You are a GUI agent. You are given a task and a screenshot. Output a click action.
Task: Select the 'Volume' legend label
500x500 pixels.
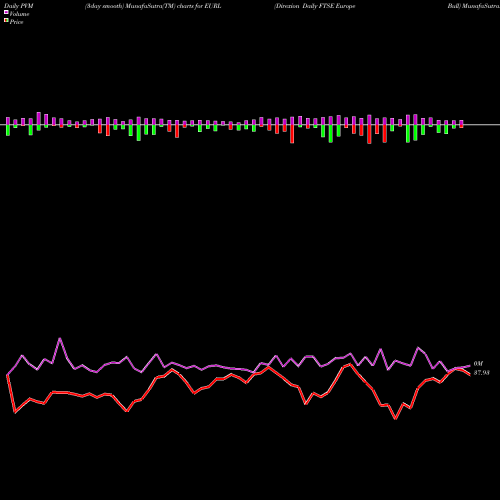pyautogui.click(x=19, y=14)
